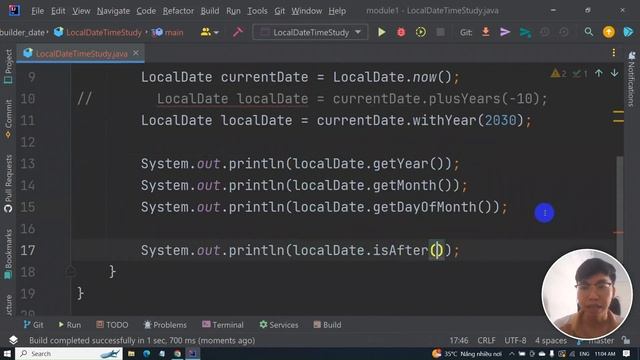Open Code With Me user icon
This screenshot has width=640, height=360.
pos(209,32)
